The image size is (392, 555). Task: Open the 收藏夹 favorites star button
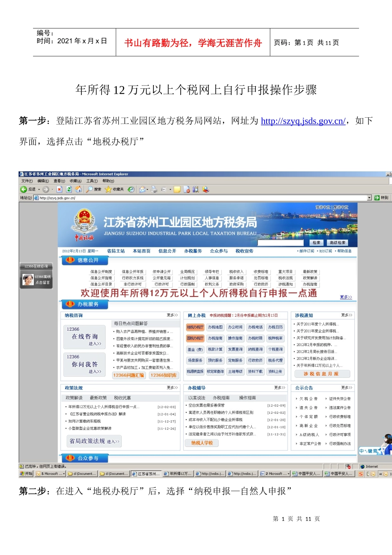114,189
